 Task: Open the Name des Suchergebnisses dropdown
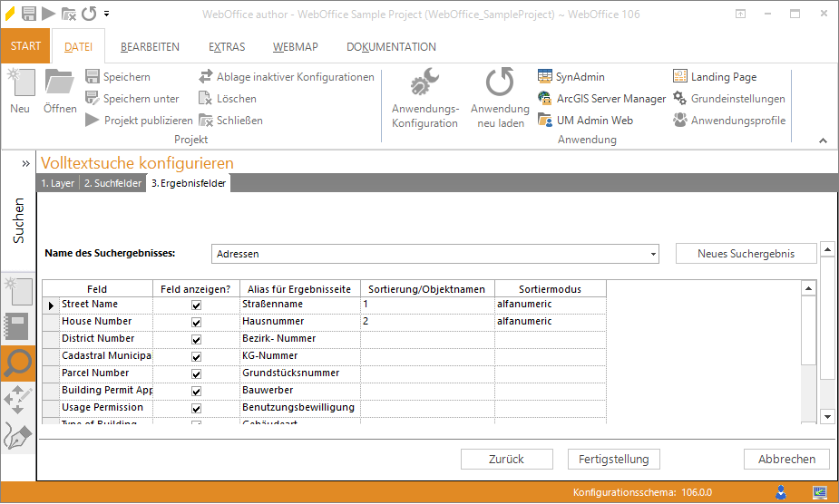pyautogui.click(x=653, y=255)
